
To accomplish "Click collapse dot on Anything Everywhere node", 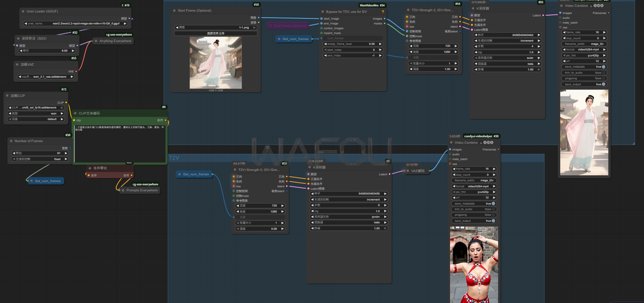I will pyautogui.click(x=96, y=41).
